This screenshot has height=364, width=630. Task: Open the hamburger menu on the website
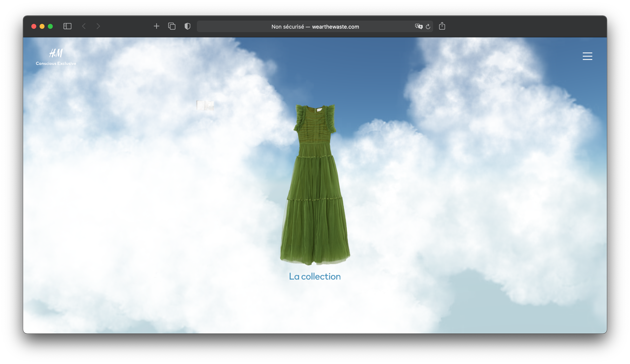[587, 56]
